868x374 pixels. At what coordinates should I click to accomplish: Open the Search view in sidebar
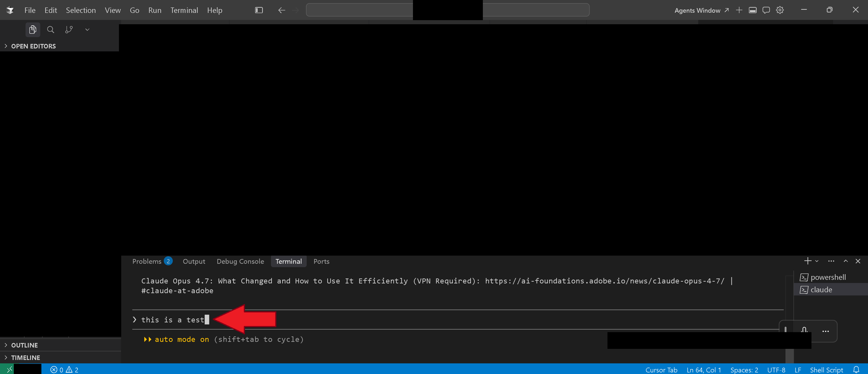tap(50, 30)
